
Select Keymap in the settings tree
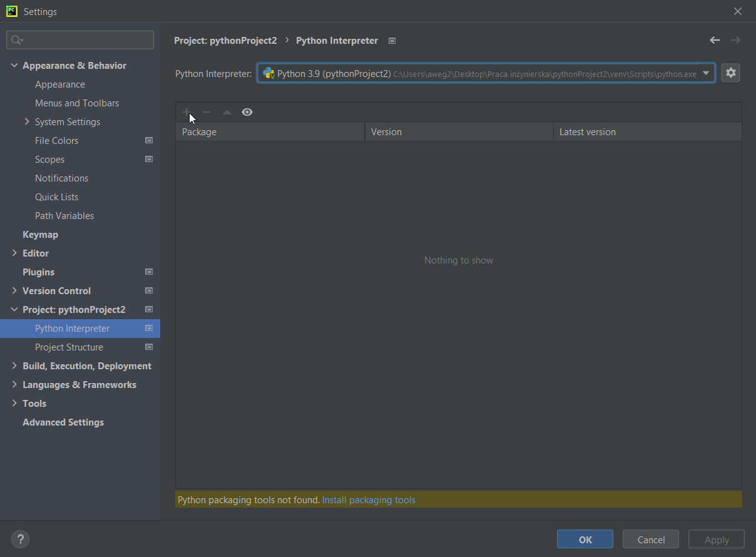40,235
